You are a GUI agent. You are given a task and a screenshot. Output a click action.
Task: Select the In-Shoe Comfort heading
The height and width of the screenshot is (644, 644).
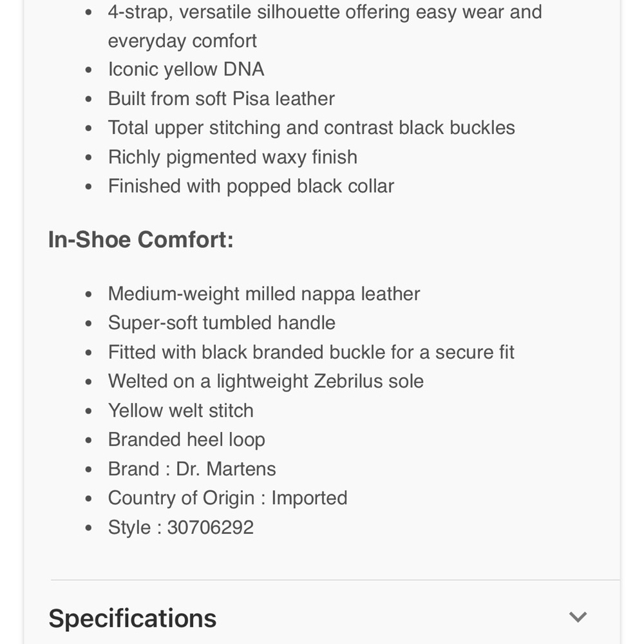click(x=141, y=240)
